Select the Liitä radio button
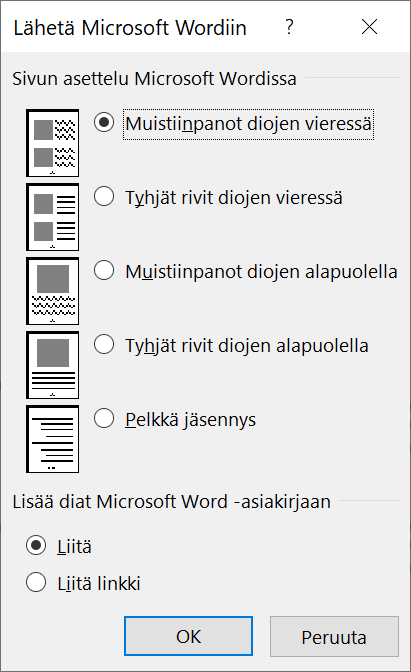Viewport: 411px width, 672px height. [x=36, y=546]
